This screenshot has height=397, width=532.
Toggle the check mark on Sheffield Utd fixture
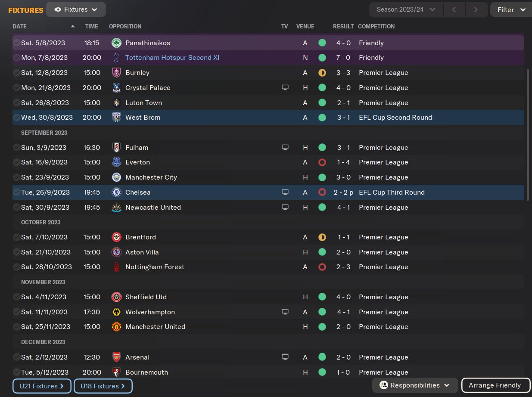[x=16, y=297]
